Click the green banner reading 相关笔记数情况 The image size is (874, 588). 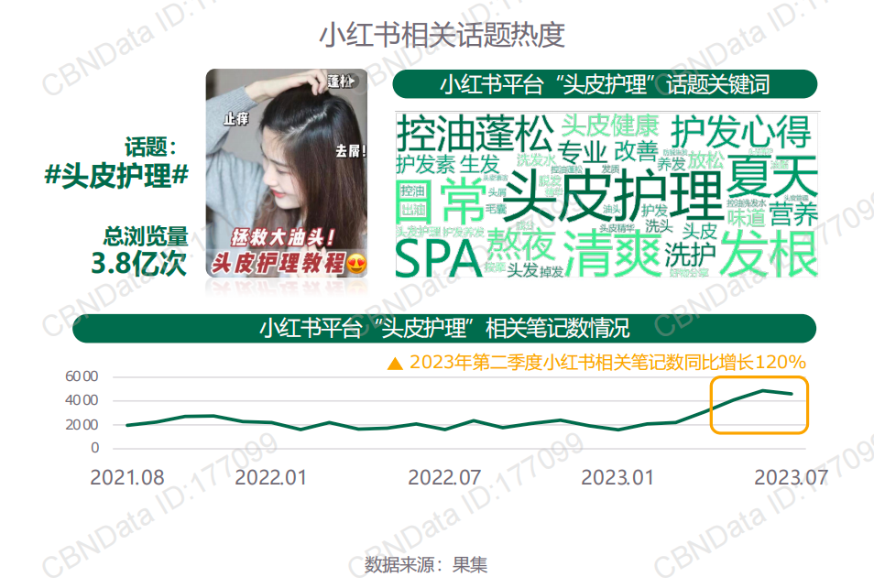[444, 328]
